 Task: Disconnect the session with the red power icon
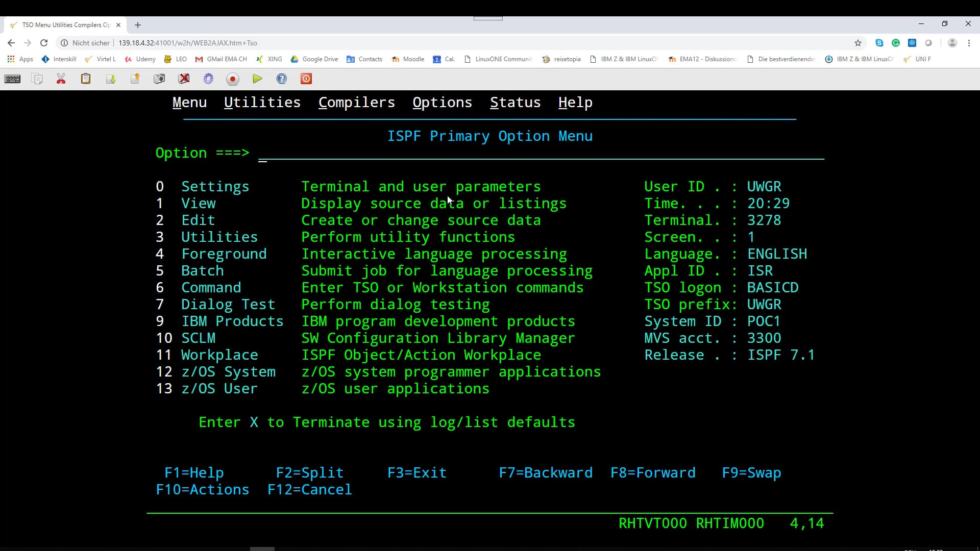coord(305,79)
